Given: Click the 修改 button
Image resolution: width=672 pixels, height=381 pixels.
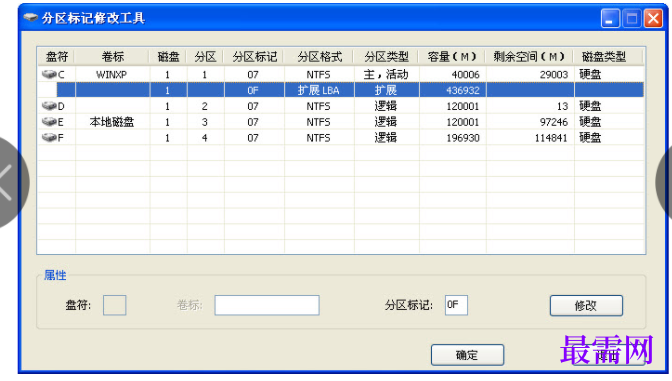Looking at the screenshot, I should (x=586, y=306).
